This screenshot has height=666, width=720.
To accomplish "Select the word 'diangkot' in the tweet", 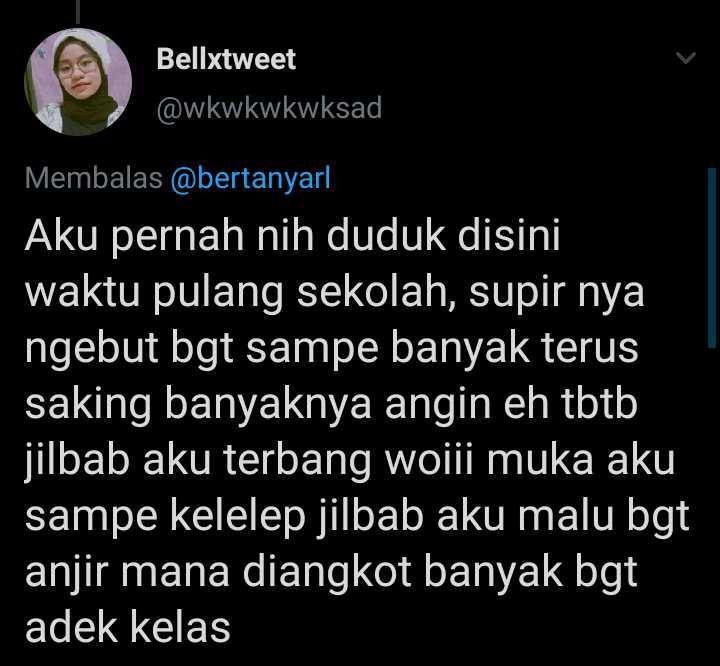I will tap(327, 574).
